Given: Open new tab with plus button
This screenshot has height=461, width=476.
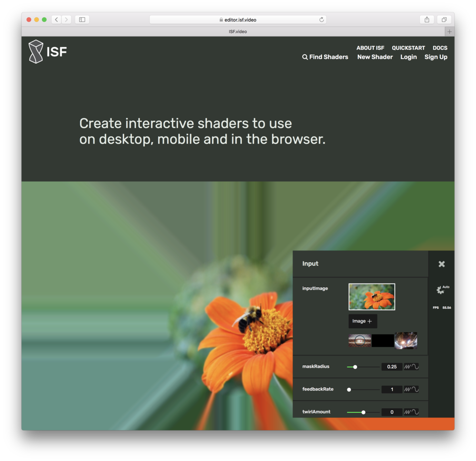Looking at the screenshot, I should pos(449,31).
